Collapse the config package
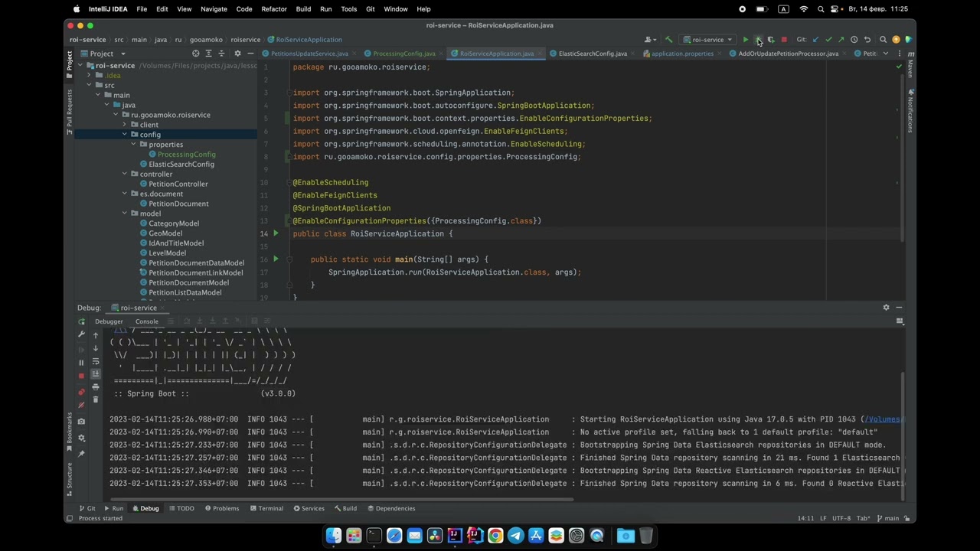Screen dimensions: 980x551 click(125, 135)
